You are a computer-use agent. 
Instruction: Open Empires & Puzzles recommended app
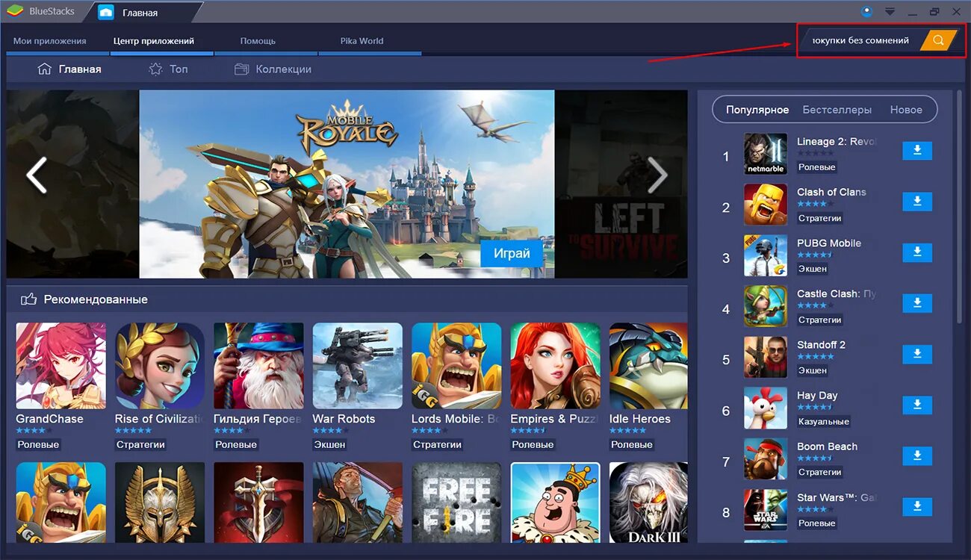[x=555, y=366]
